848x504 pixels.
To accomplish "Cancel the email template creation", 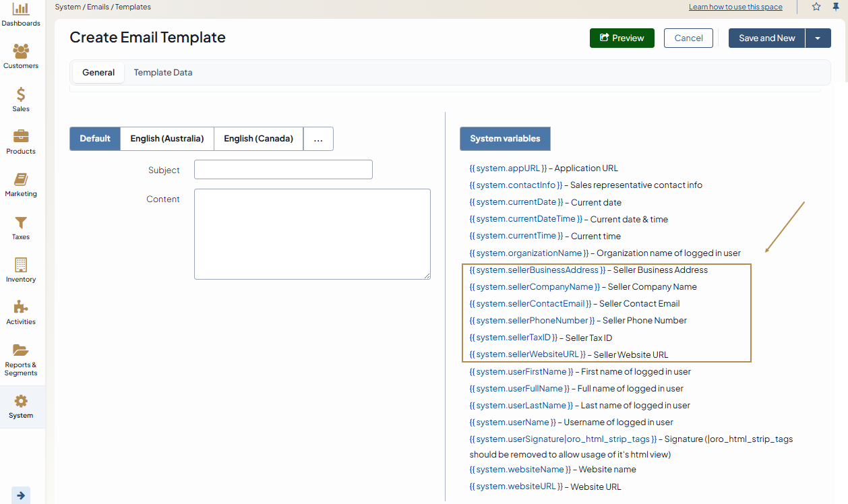I will click(x=688, y=38).
